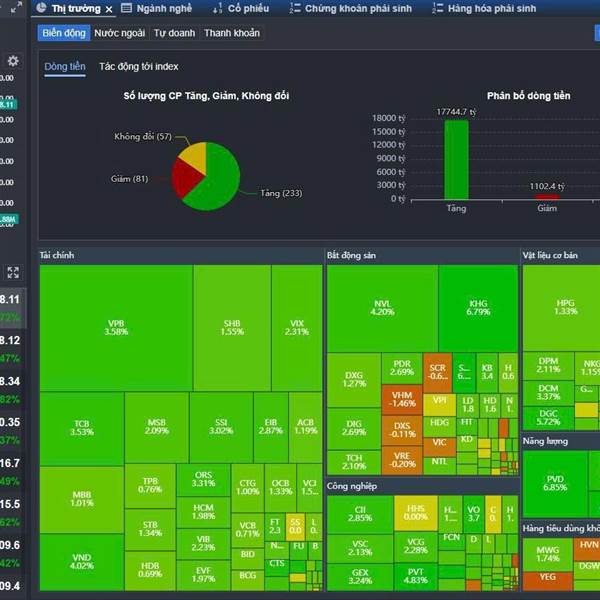Click the CII 2.85% tile
600x600 pixels.
pyautogui.click(x=360, y=514)
